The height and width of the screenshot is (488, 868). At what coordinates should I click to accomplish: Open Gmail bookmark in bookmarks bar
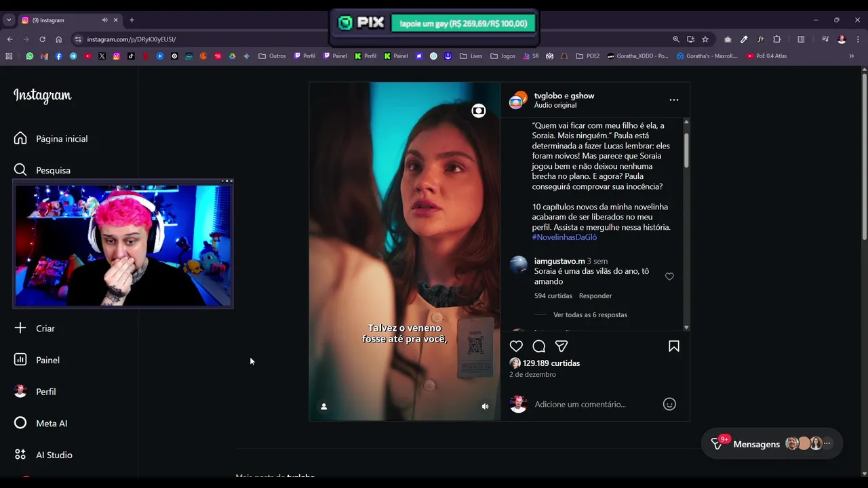tap(45, 56)
